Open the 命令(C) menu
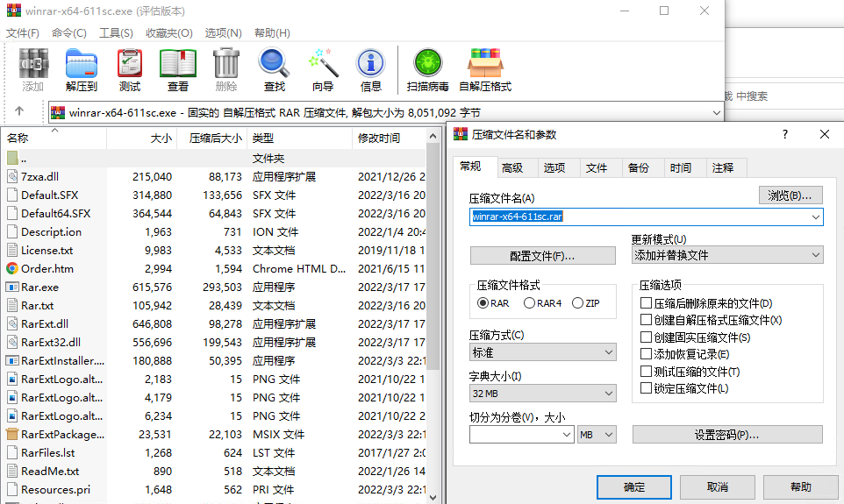Screen dimensions: 844x504 tap(69, 33)
